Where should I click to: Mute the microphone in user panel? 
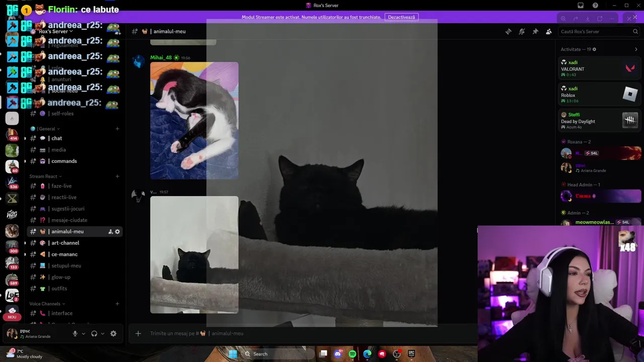point(75,333)
